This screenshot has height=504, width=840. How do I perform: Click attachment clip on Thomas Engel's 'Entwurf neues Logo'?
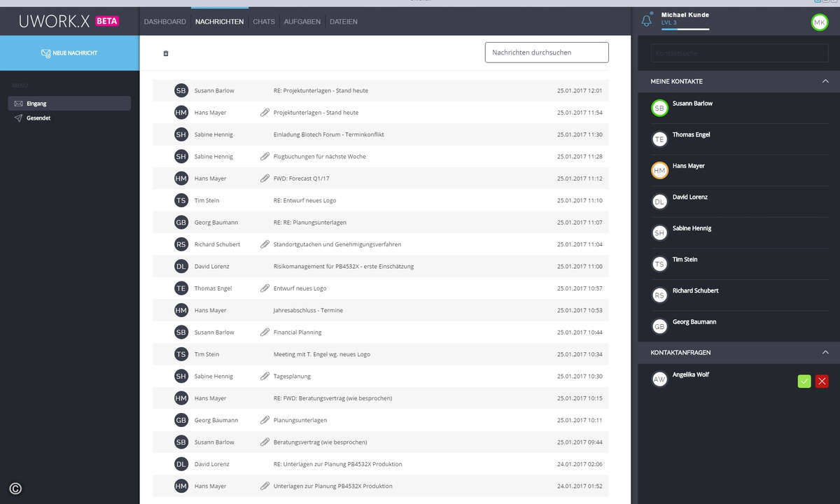coord(265,288)
